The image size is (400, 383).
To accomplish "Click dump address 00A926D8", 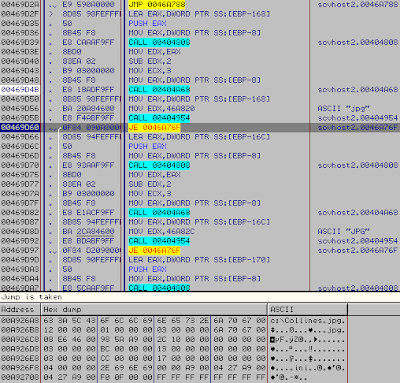I will click(20, 349).
